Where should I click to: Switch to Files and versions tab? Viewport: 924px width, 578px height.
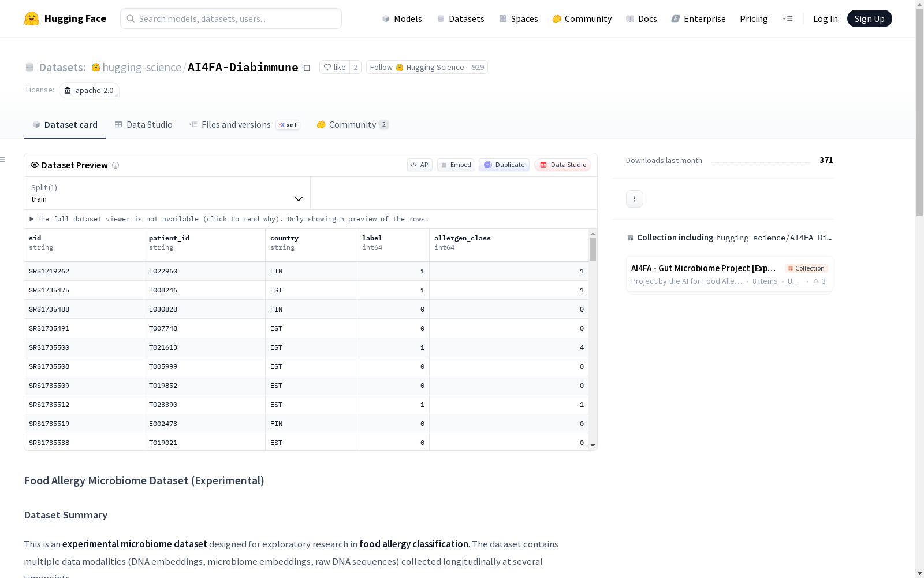(x=244, y=125)
